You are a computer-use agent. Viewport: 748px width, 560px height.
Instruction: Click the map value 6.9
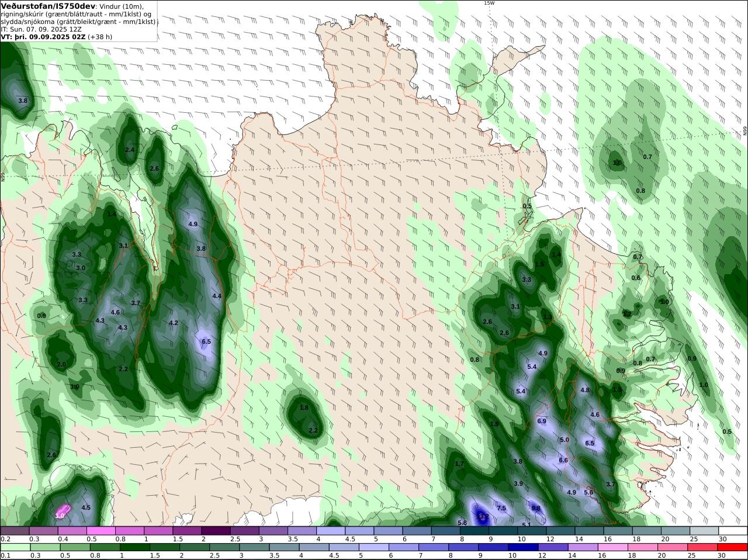pyautogui.click(x=542, y=421)
